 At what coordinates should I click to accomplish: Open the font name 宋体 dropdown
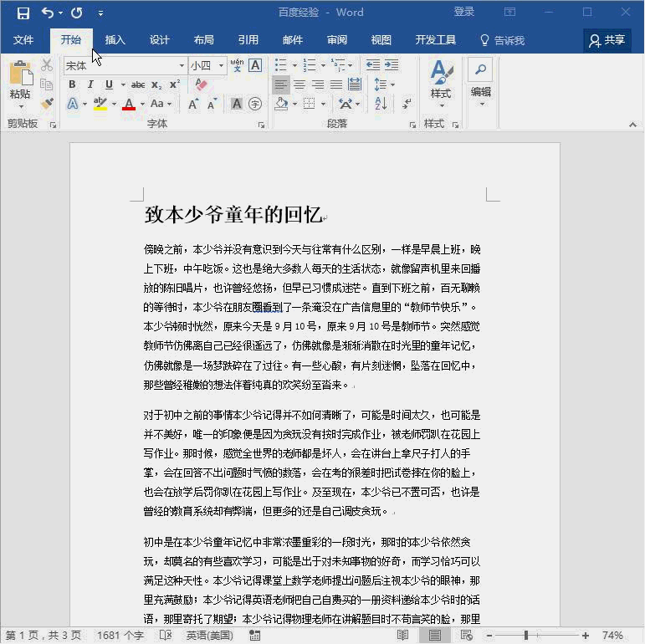pos(182,66)
